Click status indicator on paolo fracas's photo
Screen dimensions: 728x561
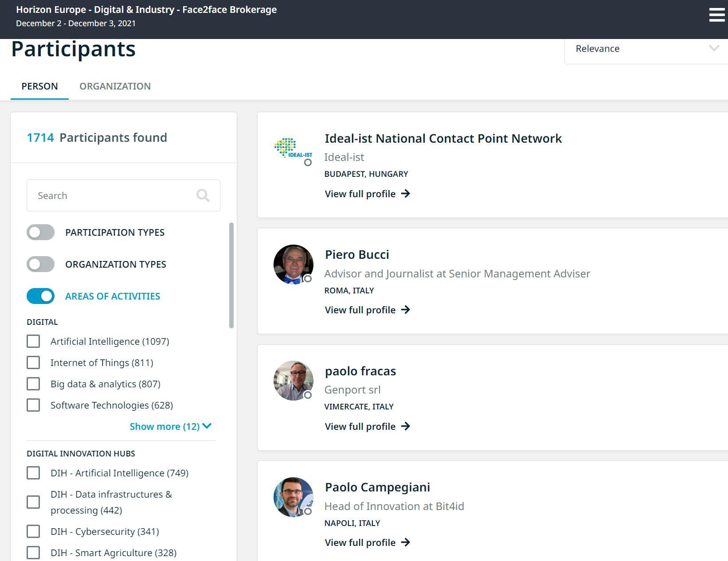pyautogui.click(x=308, y=395)
